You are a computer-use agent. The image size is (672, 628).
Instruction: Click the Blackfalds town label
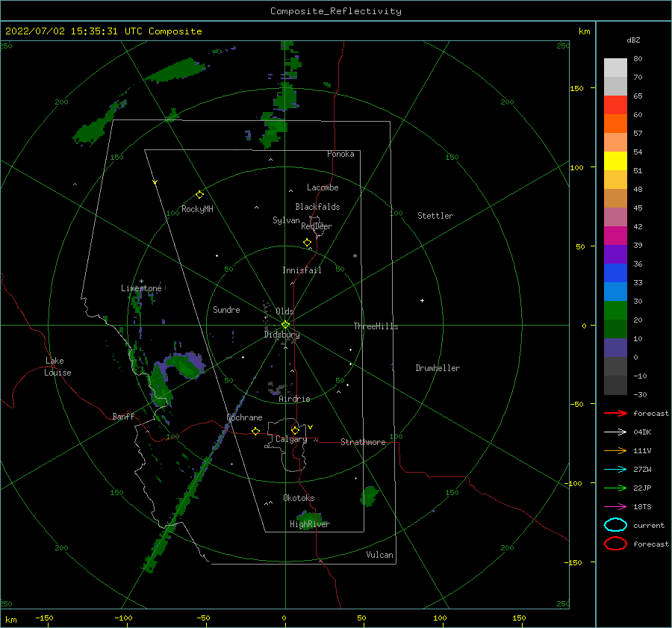(x=317, y=207)
